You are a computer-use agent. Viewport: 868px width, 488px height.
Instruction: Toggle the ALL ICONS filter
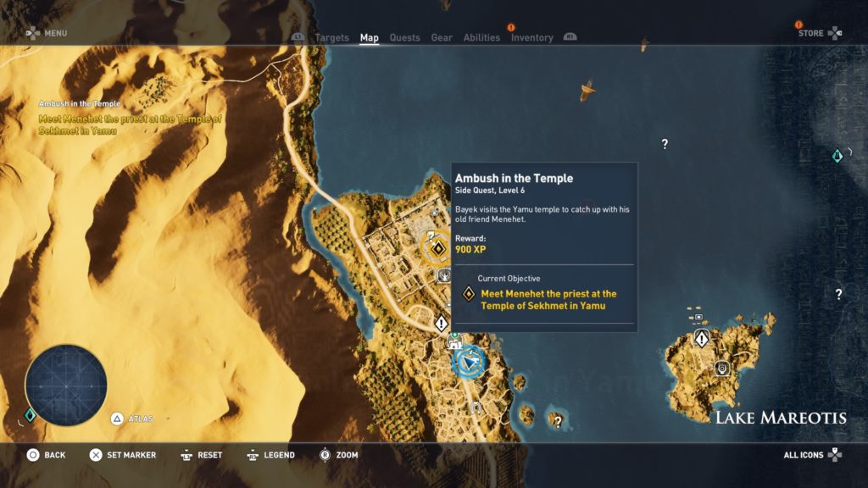tap(804, 455)
